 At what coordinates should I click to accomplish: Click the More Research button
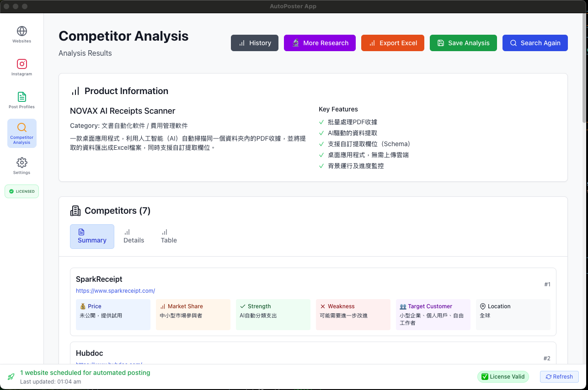pos(320,43)
